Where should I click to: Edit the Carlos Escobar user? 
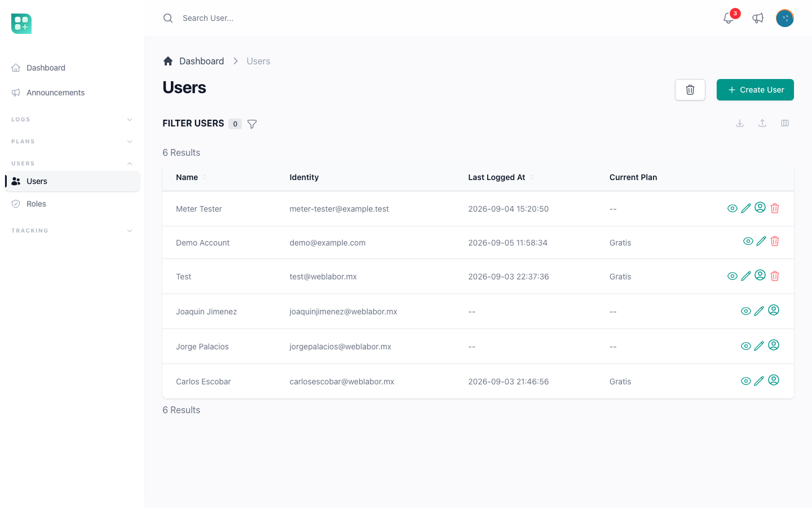tap(759, 381)
